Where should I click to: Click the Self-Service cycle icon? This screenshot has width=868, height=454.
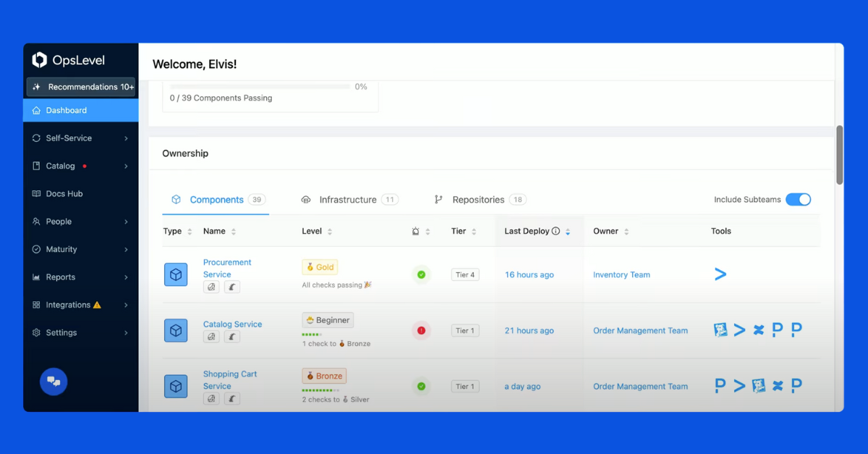tap(36, 138)
